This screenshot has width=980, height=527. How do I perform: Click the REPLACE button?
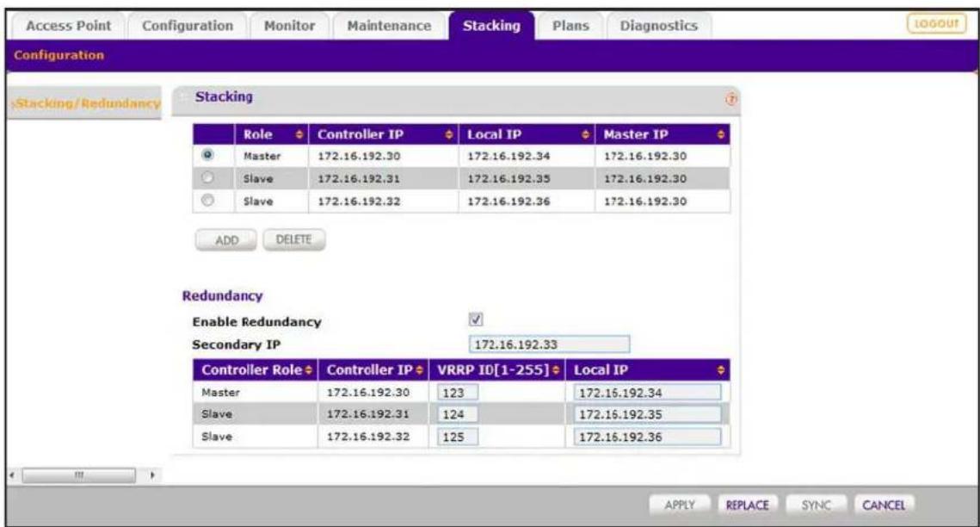[x=748, y=505]
